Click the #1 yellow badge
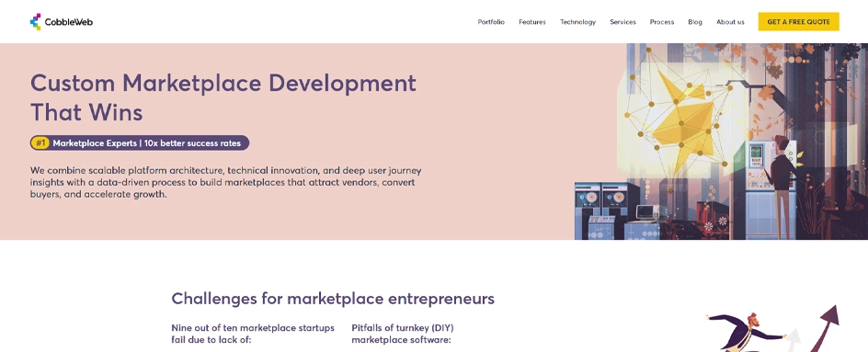Image resolution: width=868 pixels, height=352 pixels. [x=40, y=142]
